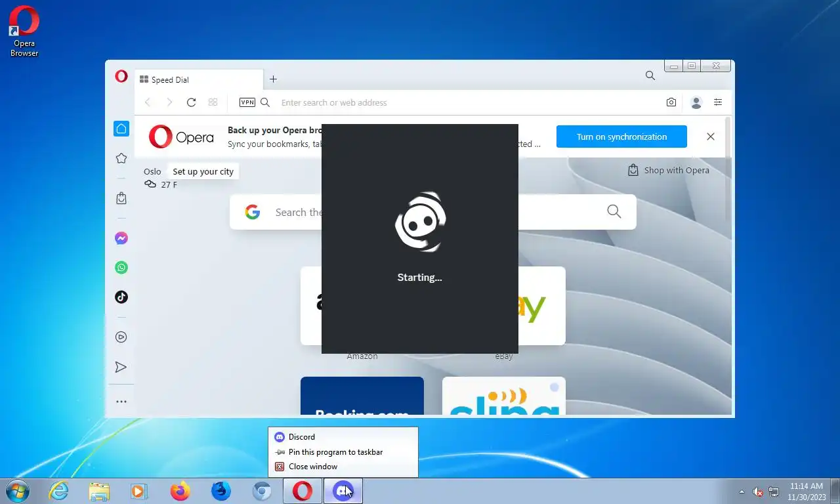Viewport: 840px width, 504px height.
Task: Open Messenger in the sidebar
Action: point(121,238)
